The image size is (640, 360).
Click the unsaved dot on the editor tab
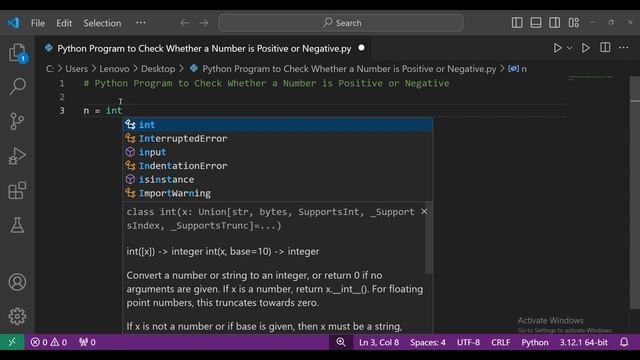click(361, 48)
